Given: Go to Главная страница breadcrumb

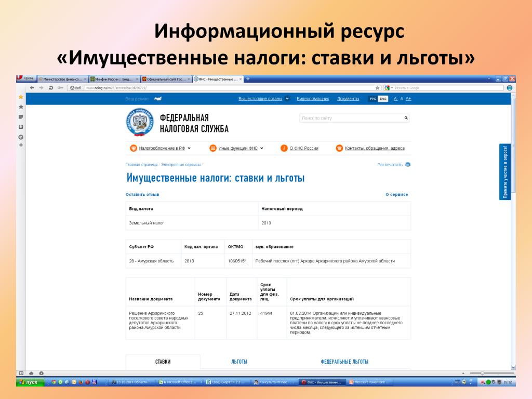Looking at the screenshot, I should [x=141, y=165].
